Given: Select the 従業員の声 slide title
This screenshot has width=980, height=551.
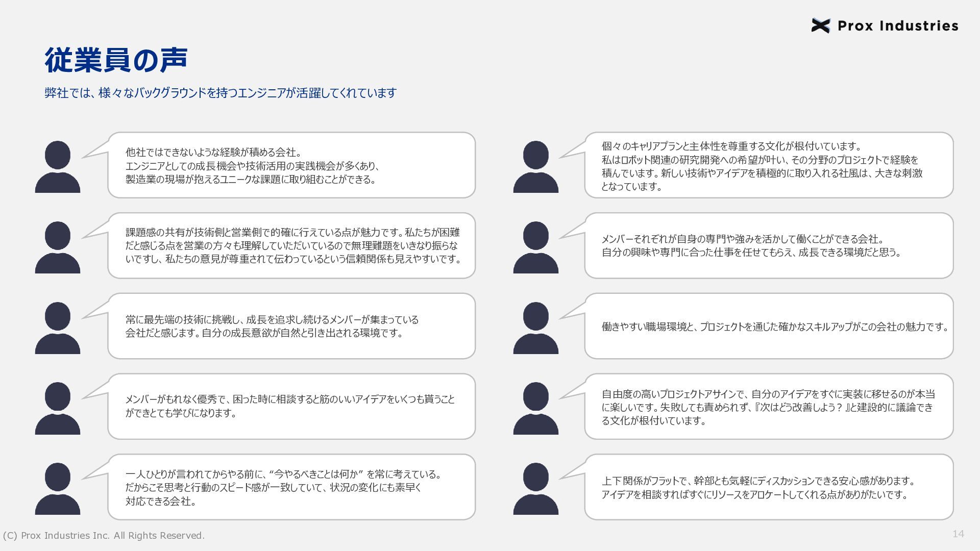Looking at the screenshot, I should click(116, 60).
